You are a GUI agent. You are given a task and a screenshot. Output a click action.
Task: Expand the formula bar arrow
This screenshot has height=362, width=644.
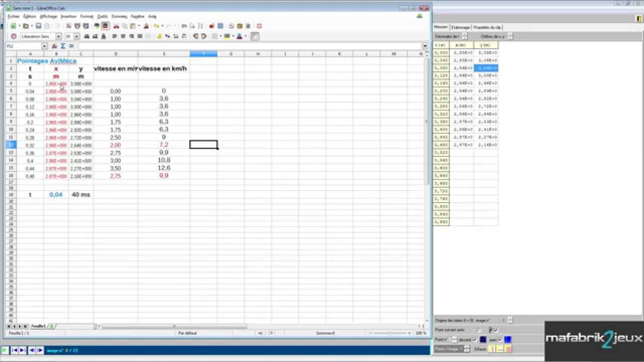(425, 46)
